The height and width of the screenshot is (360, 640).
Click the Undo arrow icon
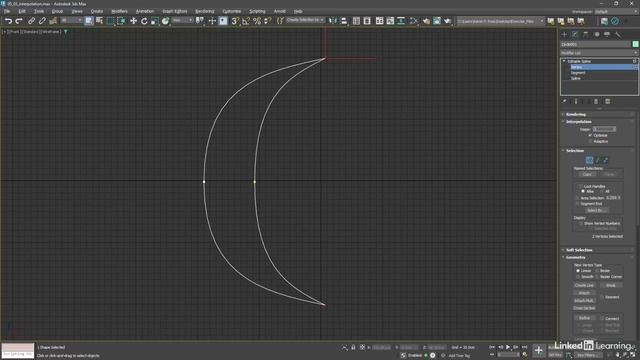pos(8,21)
